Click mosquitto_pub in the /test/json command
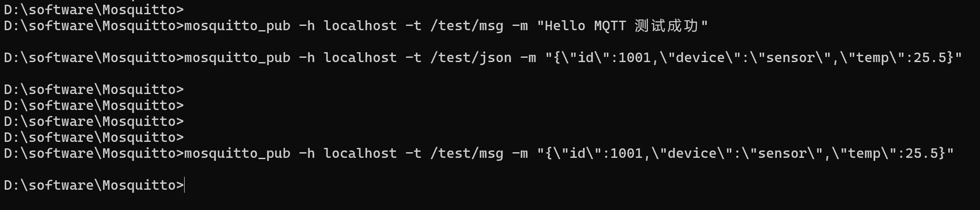This screenshot has height=210, width=980. (x=237, y=58)
